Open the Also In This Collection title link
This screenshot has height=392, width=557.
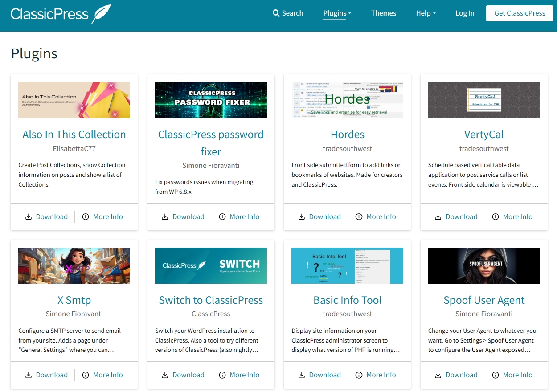74,135
